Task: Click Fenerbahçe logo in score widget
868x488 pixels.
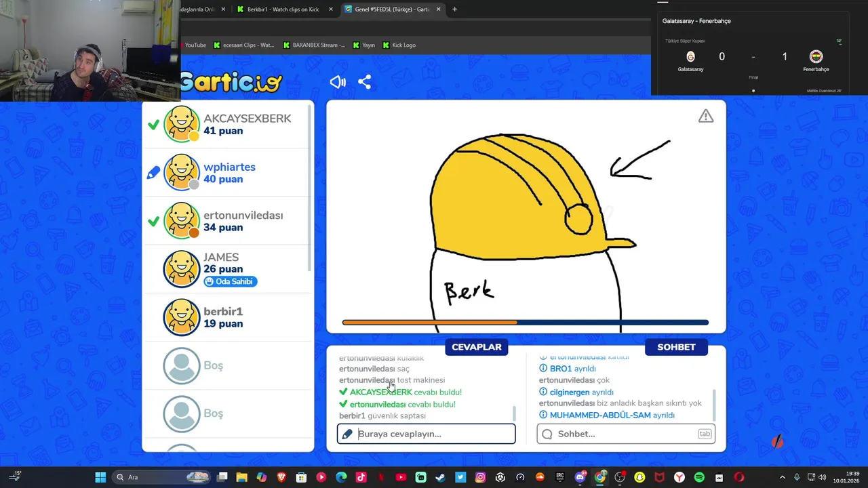Action: point(816,57)
